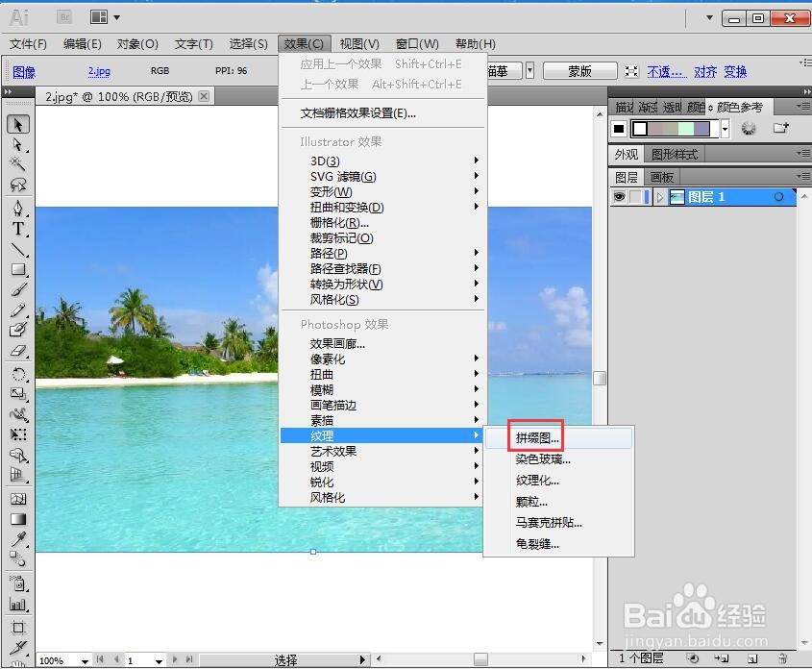Select the Blend tool
The width and height of the screenshot is (812, 669).
[x=18, y=559]
